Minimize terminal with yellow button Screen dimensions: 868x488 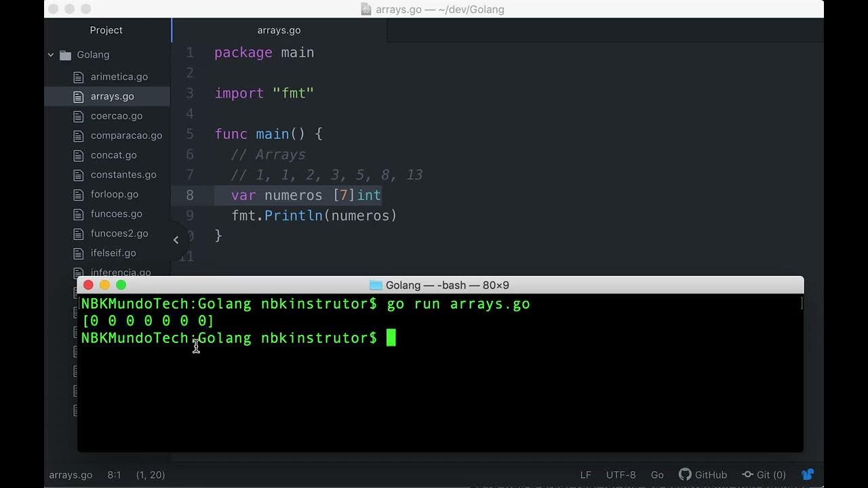104,285
